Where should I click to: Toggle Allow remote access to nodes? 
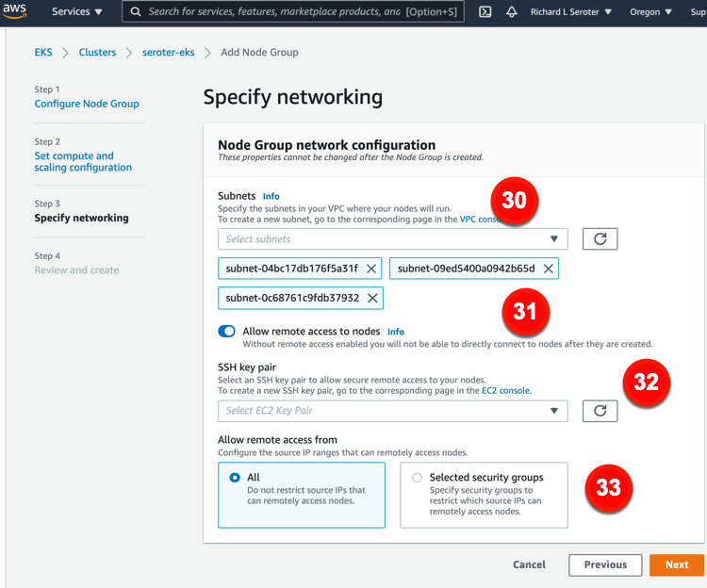point(226,332)
